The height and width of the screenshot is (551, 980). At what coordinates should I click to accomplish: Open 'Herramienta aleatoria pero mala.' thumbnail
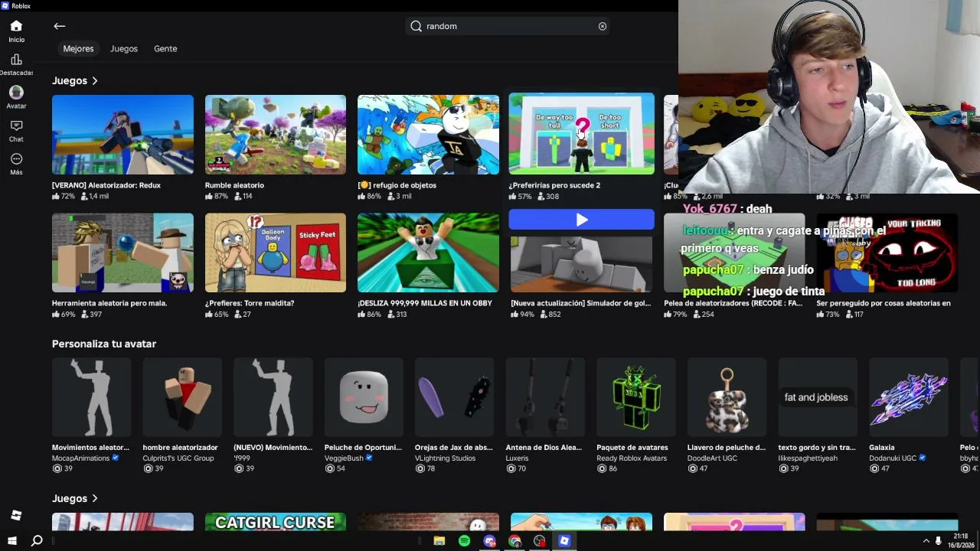122,253
